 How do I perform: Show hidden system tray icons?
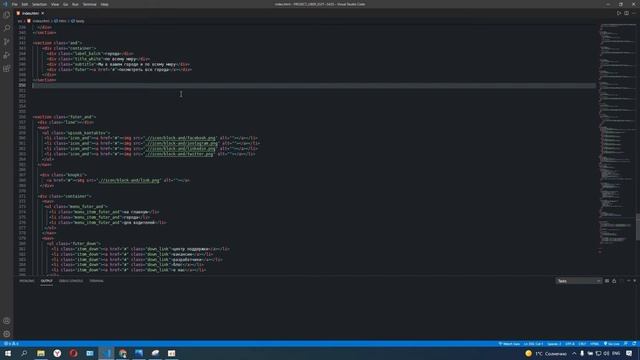point(574,353)
